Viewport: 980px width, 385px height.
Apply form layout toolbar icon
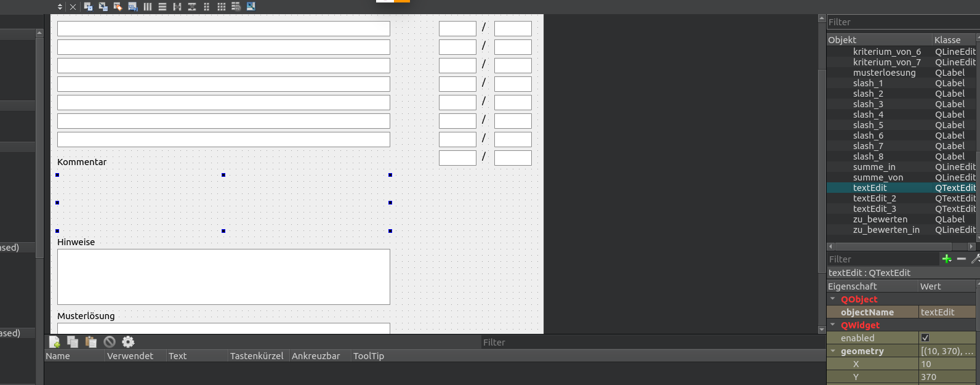(207, 7)
